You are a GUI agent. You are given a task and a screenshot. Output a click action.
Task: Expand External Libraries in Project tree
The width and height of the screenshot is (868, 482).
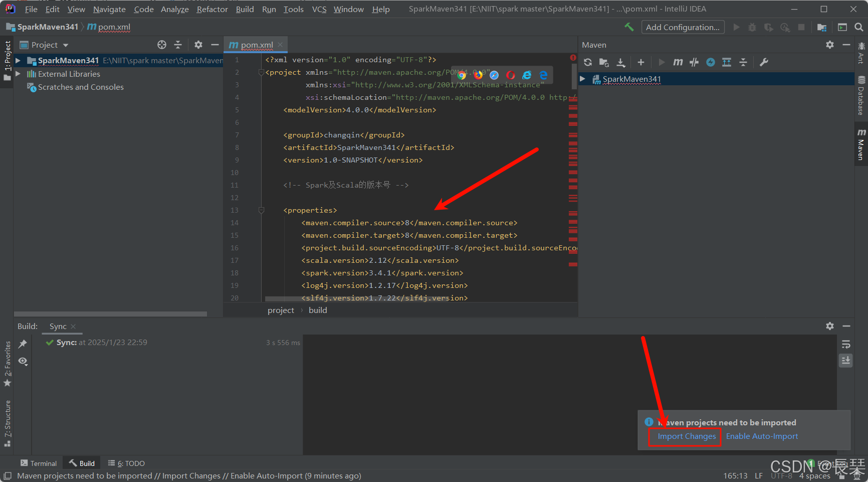19,74
